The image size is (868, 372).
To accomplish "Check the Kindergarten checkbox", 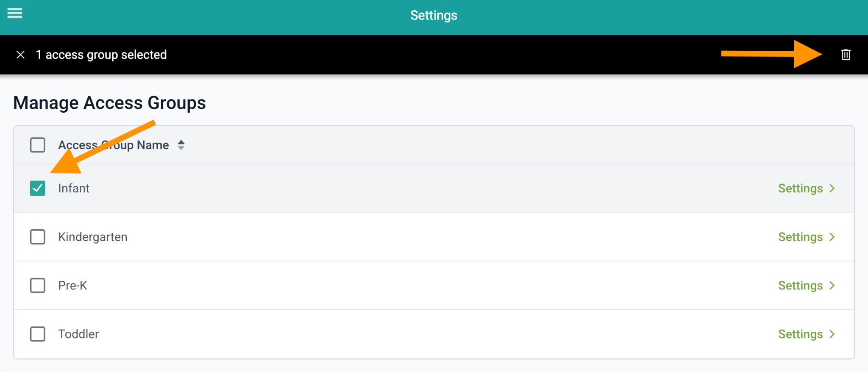I will (38, 237).
